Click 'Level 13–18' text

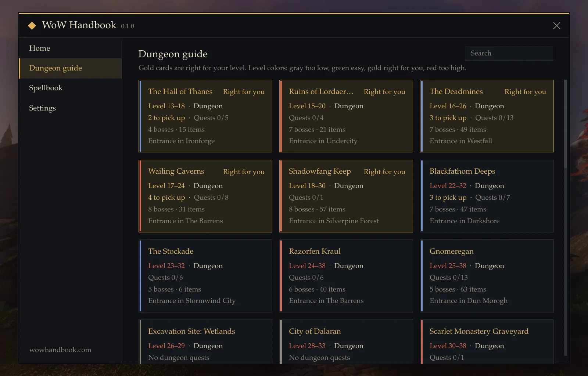coord(166,106)
